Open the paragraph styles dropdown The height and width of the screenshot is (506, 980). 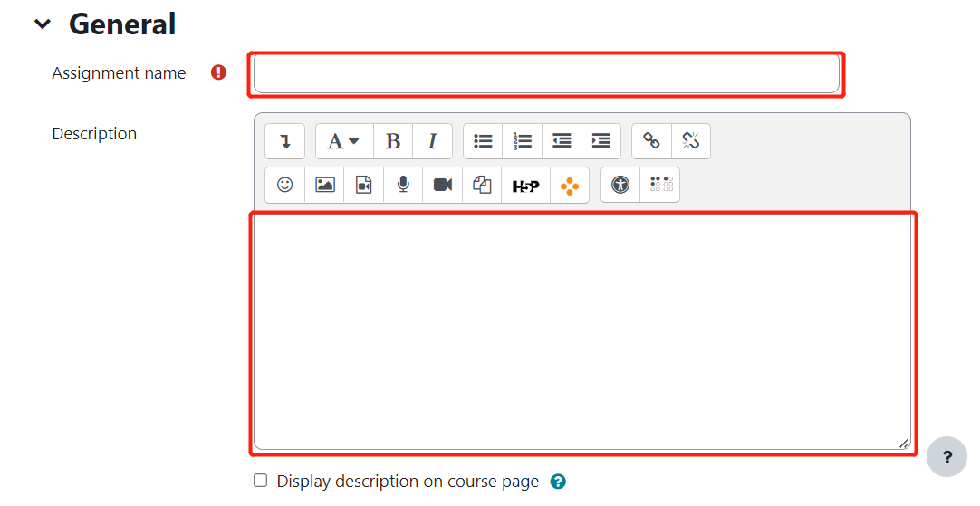[x=344, y=141]
